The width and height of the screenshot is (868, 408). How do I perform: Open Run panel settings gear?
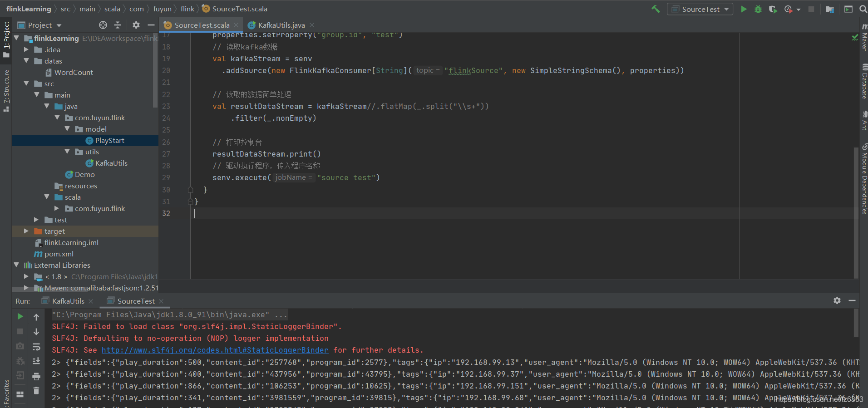click(837, 300)
